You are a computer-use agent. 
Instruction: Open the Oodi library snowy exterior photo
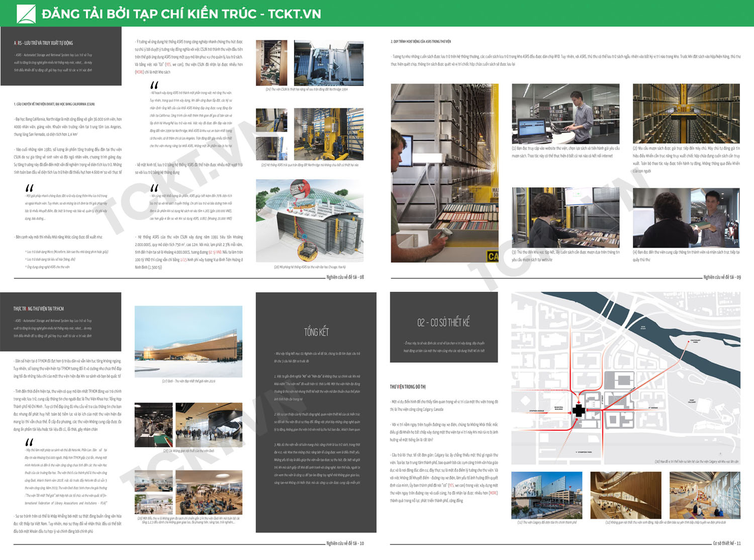click(x=189, y=341)
